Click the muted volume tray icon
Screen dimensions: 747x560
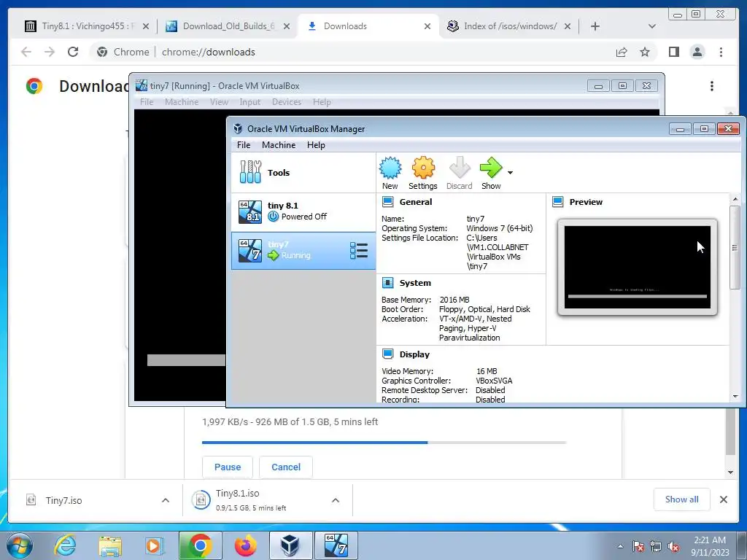[673, 546]
